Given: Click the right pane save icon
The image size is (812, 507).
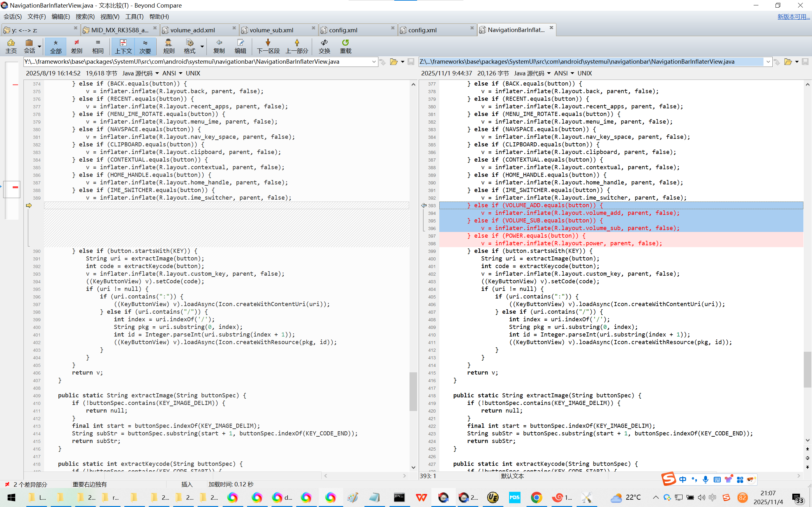Looking at the screenshot, I should (x=805, y=62).
